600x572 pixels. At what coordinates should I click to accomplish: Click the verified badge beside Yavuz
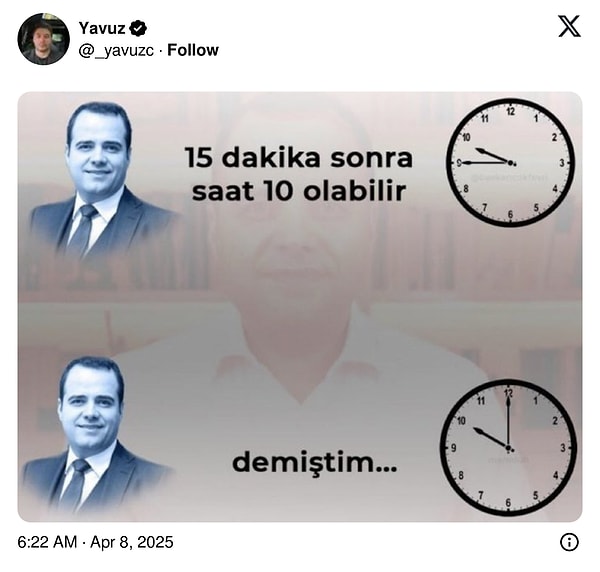pos(138,28)
